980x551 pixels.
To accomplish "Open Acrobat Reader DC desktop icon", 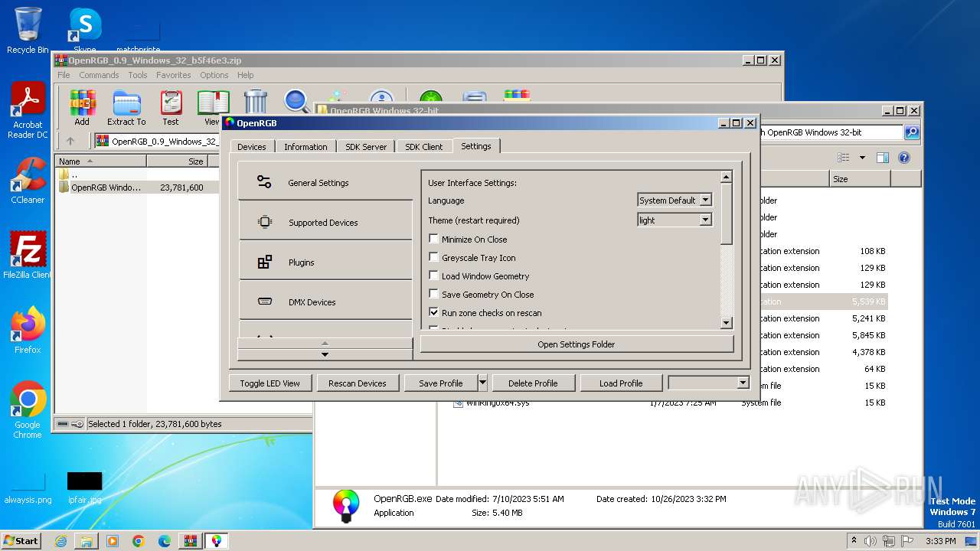I will [x=28, y=110].
